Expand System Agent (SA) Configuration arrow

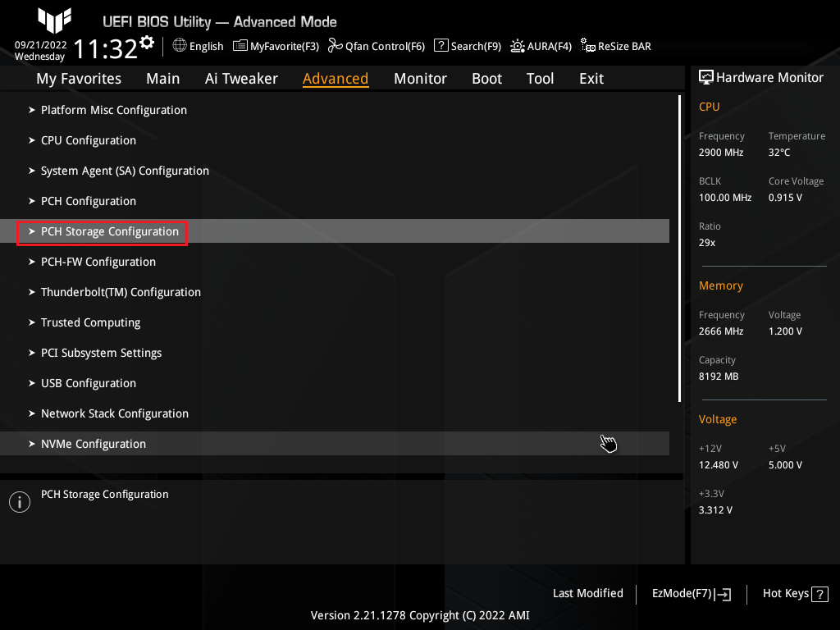pos(32,171)
